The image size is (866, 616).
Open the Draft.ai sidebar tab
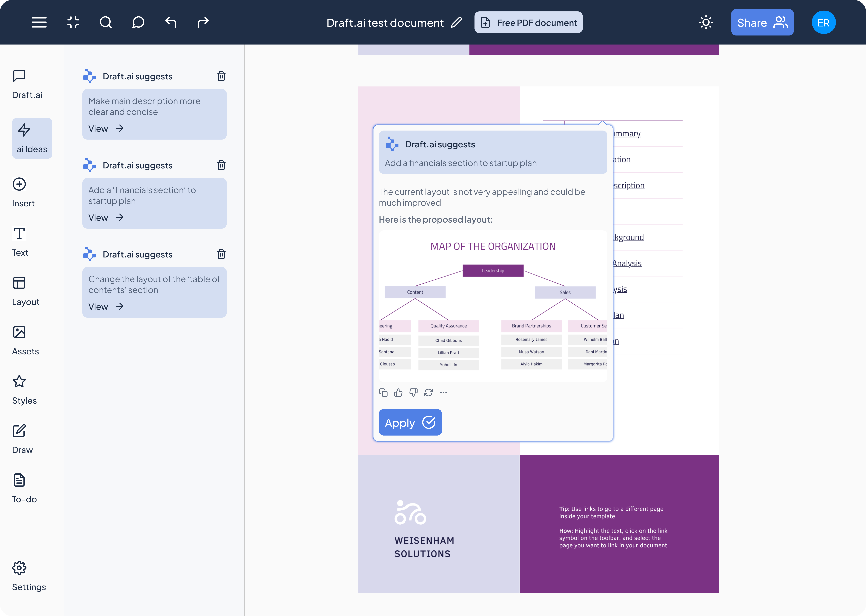point(27,85)
